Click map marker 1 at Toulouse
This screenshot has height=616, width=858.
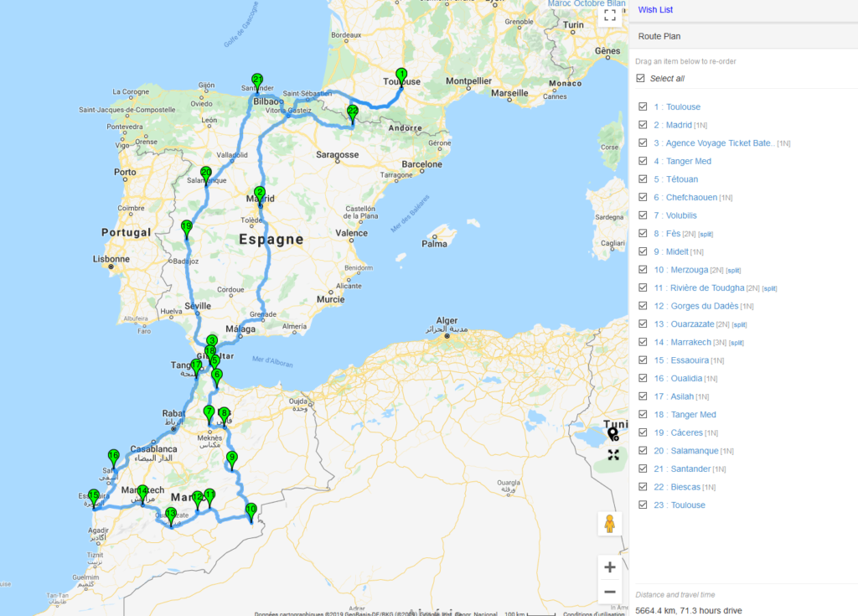click(401, 76)
